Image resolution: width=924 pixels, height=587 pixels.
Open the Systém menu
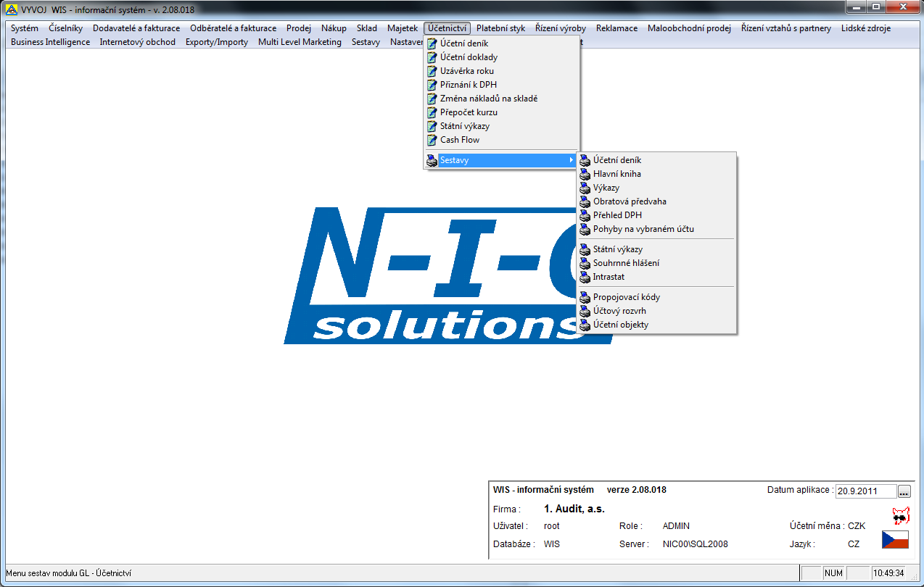pos(25,28)
